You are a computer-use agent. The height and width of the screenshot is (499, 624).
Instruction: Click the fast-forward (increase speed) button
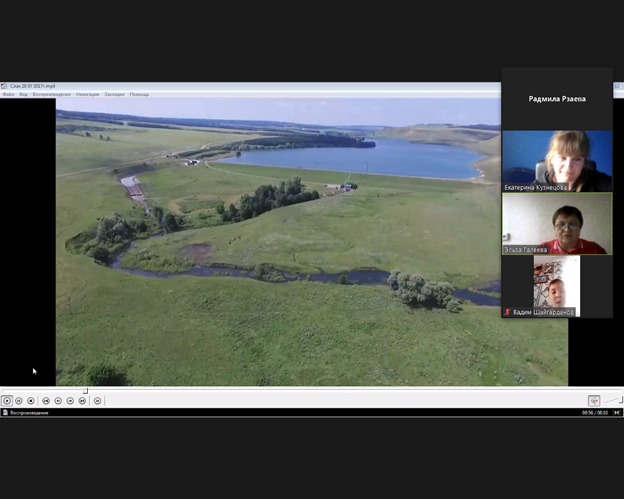pyautogui.click(x=70, y=401)
